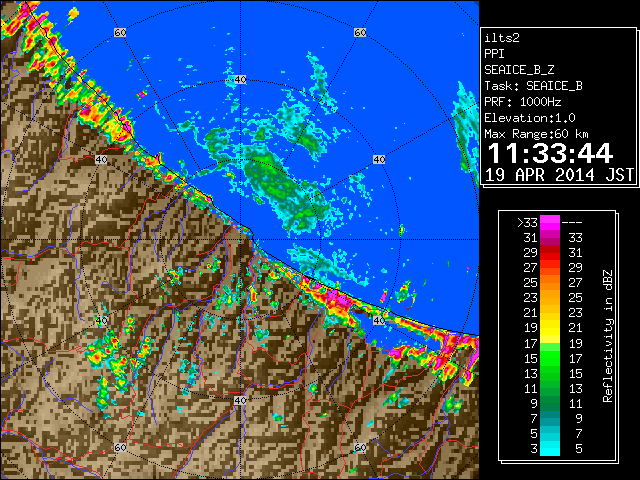This screenshot has width=640, height=480.
Task: Click the purple 31–33 dBZ legend swatch
Action: point(550,238)
